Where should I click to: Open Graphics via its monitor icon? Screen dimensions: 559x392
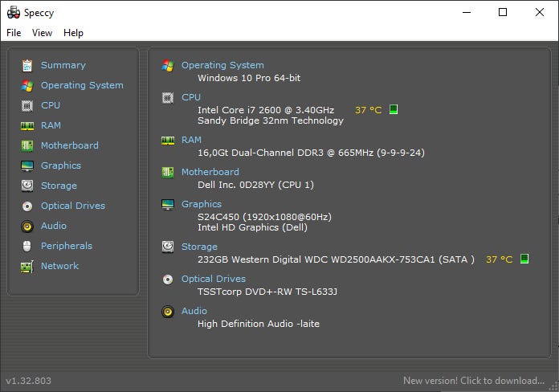[x=27, y=165]
